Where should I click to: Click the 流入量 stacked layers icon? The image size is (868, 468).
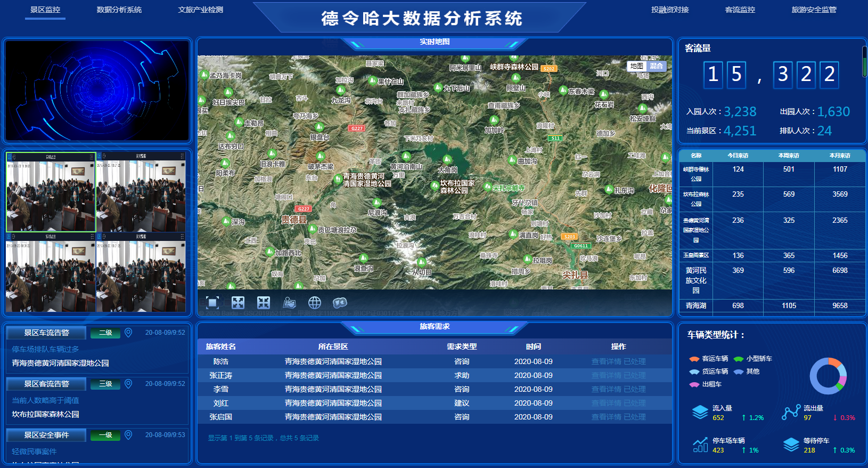[700, 413]
